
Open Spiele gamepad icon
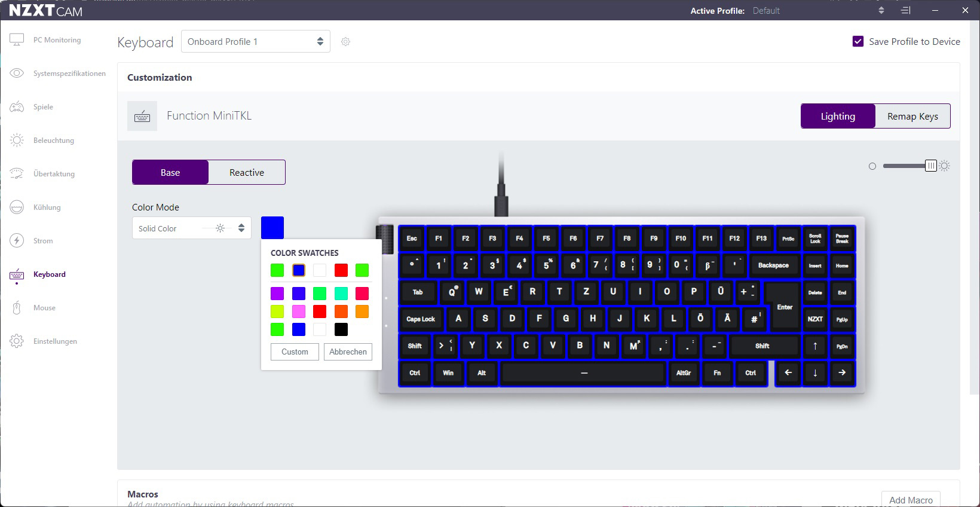click(17, 107)
